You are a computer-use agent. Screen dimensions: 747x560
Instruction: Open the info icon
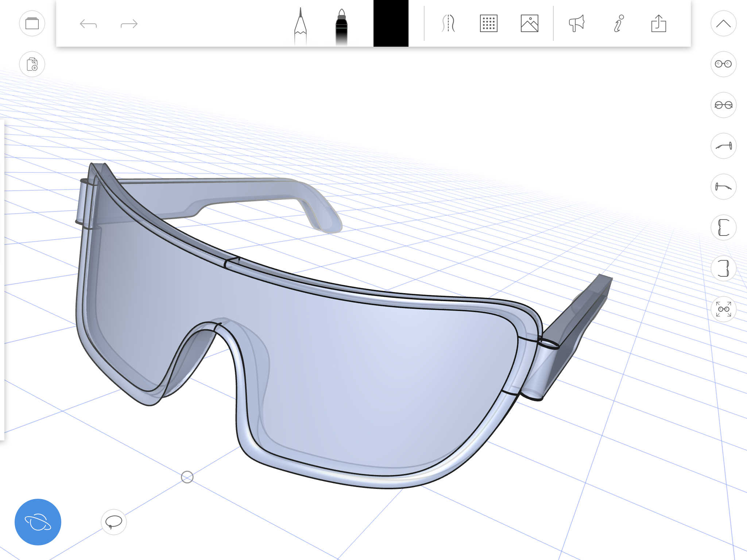coord(619,24)
